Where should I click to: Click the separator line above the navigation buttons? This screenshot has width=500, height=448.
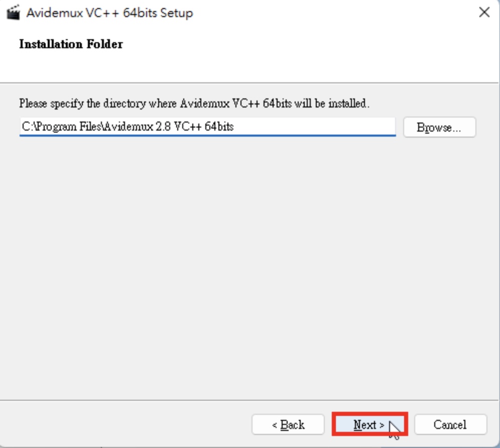point(248,400)
